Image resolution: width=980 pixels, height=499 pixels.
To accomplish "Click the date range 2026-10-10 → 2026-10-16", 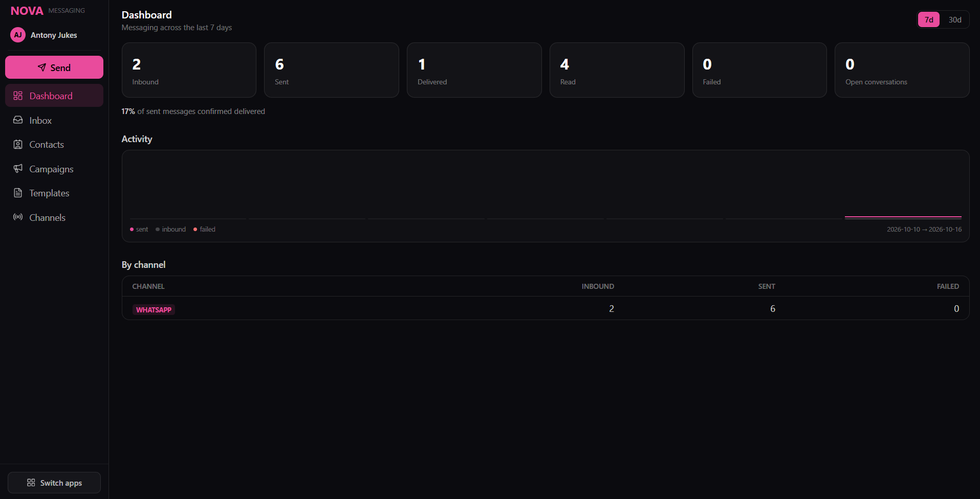I will coord(924,229).
